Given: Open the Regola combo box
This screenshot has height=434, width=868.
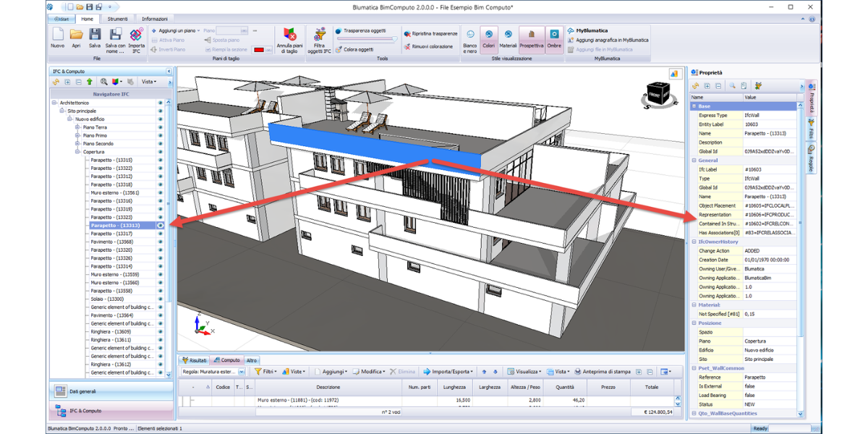Looking at the screenshot, I should click(x=242, y=372).
